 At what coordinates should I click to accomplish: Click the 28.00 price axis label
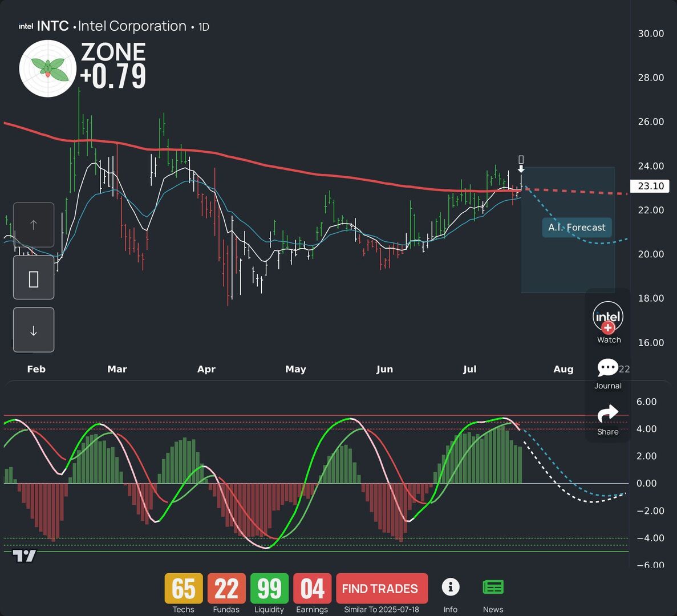tap(651, 78)
